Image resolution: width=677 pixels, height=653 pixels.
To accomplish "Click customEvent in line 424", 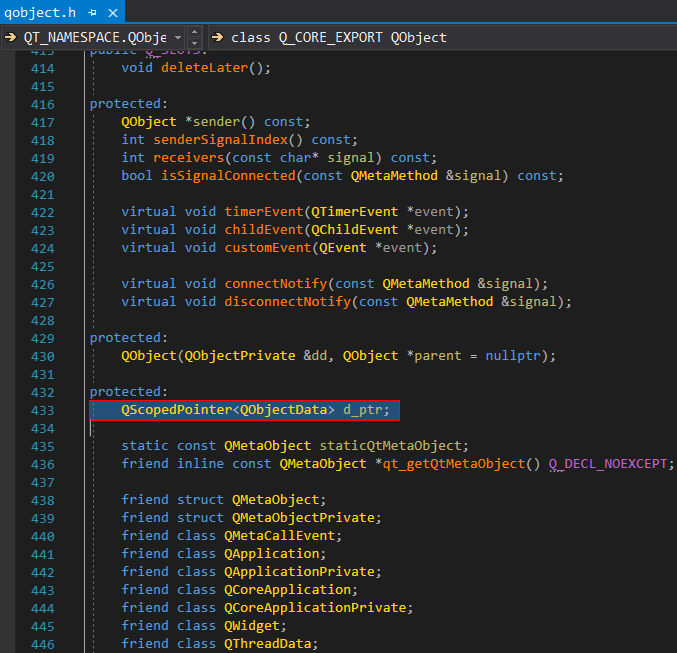I will point(268,248).
